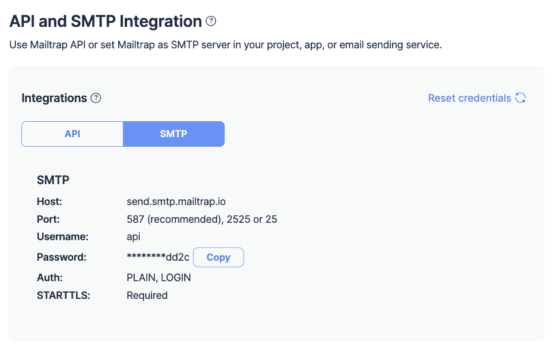Image resolution: width=556 pixels, height=360 pixels.
Task: Click the PLAIN, LOGIN auth value
Action: (x=159, y=277)
